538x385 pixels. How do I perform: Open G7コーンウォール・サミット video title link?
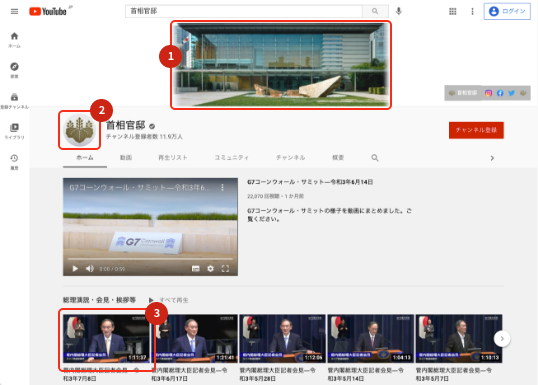coord(310,182)
